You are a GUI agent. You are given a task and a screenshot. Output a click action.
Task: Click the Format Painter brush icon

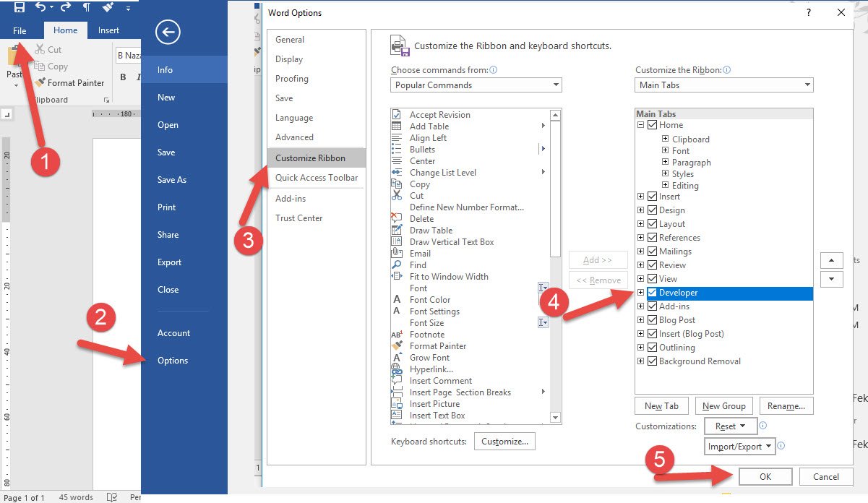pyautogui.click(x=40, y=83)
